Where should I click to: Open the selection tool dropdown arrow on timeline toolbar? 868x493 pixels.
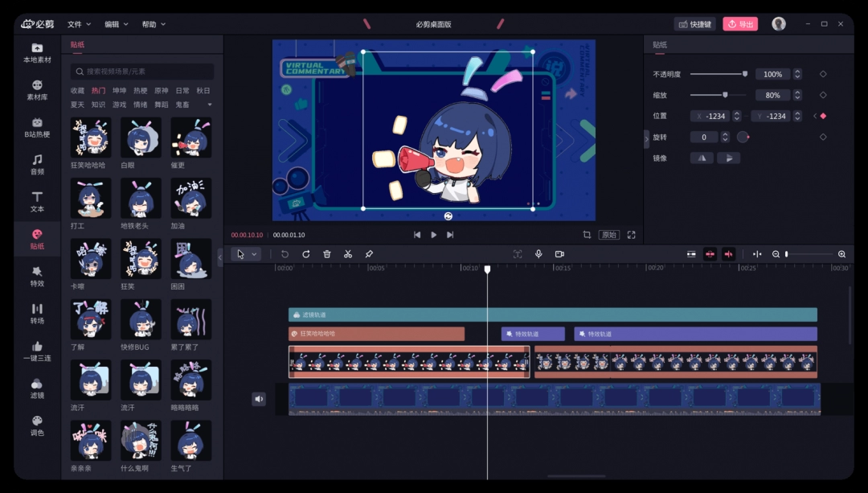click(x=254, y=254)
